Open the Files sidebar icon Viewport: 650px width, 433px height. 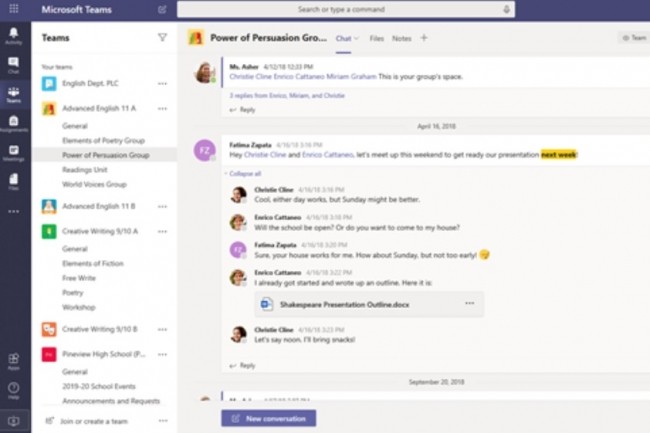(x=14, y=181)
